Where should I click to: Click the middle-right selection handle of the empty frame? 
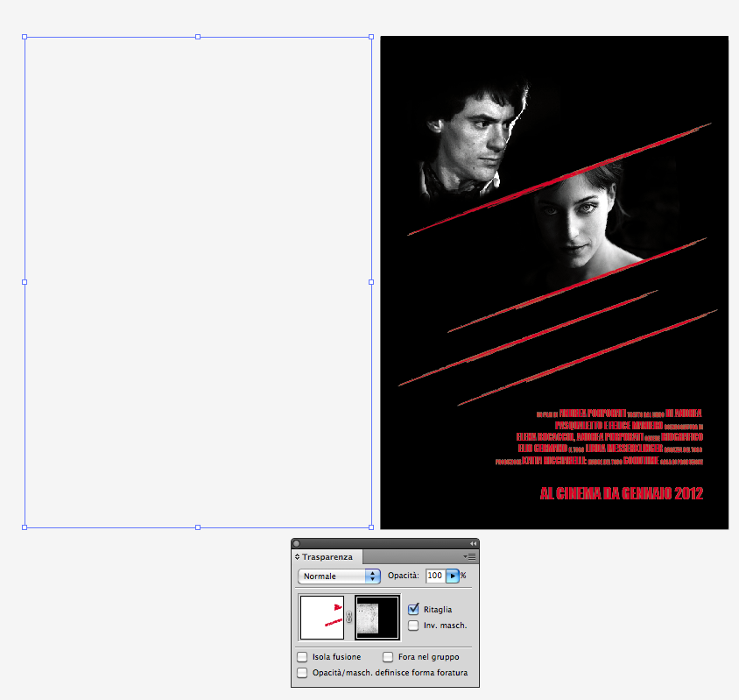[371, 282]
